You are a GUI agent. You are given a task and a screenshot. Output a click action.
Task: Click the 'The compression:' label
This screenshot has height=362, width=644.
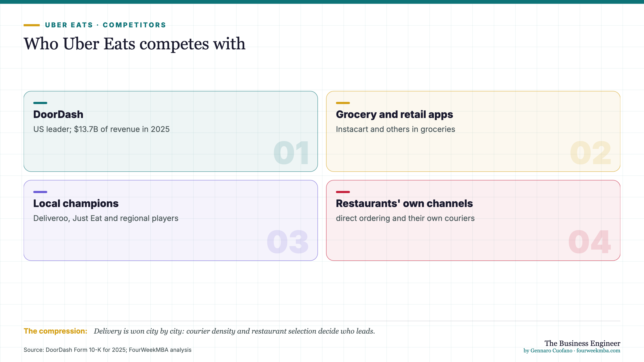pos(56,331)
